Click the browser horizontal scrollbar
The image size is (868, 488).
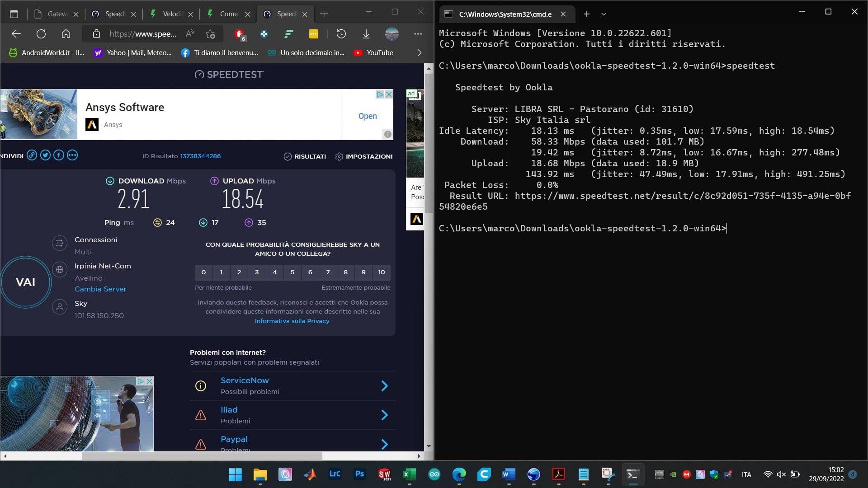pos(202,456)
